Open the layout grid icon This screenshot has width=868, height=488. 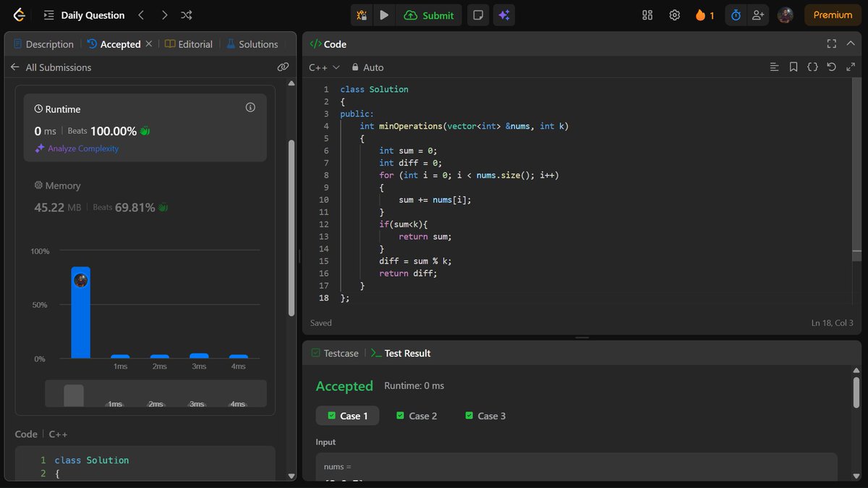point(647,15)
